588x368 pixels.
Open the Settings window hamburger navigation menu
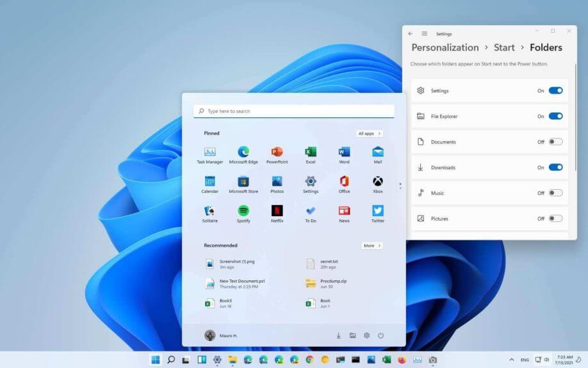tap(424, 34)
